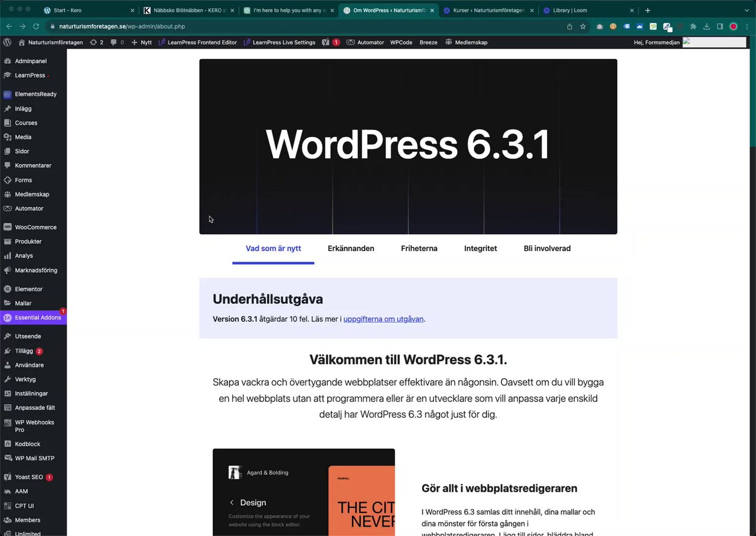Click the Nytt add-new item
The height and width of the screenshot is (536, 756).
click(142, 43)
